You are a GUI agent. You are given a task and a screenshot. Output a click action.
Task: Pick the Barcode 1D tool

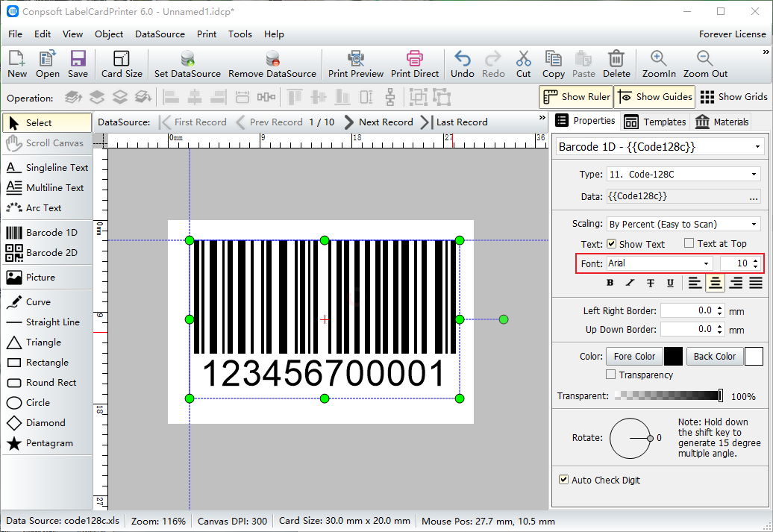pyautogui.click(x=47, y=233)
